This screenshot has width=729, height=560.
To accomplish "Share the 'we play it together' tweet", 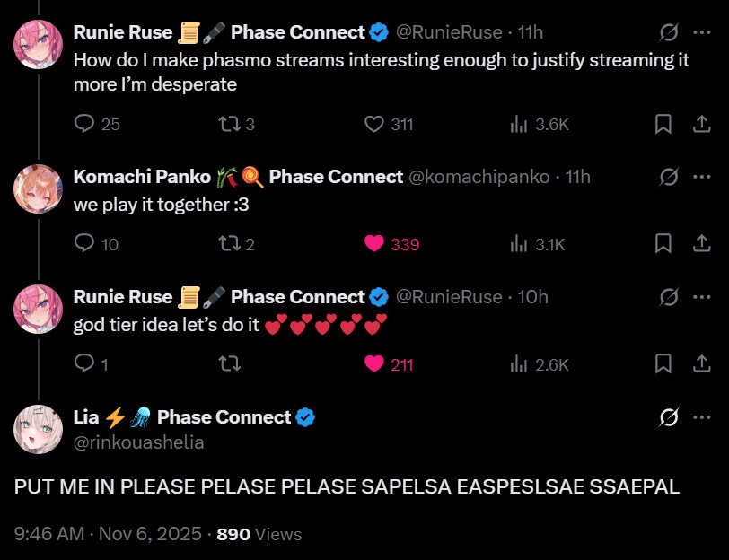I will point(701,243).
